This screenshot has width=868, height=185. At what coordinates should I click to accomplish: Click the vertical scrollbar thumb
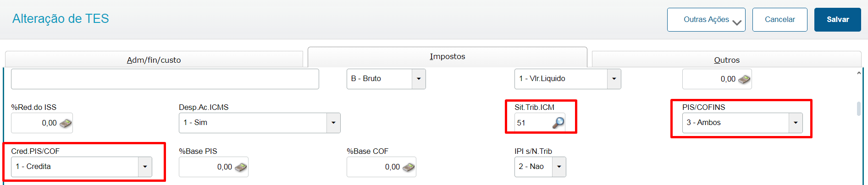(x=859, y=109)
